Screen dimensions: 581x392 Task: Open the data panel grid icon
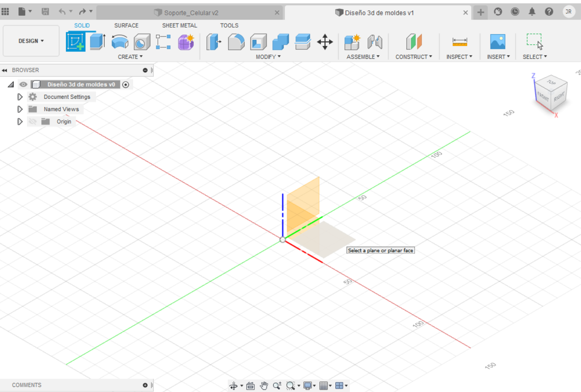pyautogui.click(x=6, y=12)
